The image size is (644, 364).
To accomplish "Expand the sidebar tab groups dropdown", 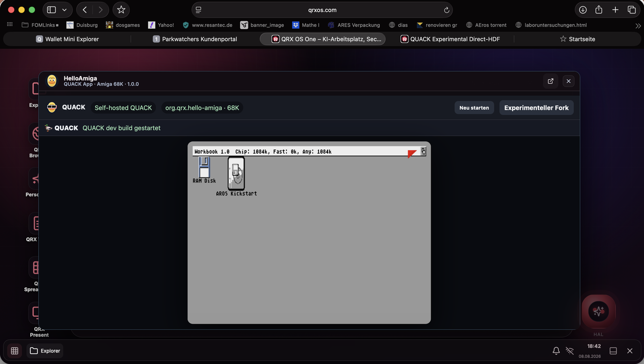I will (64, 10).
